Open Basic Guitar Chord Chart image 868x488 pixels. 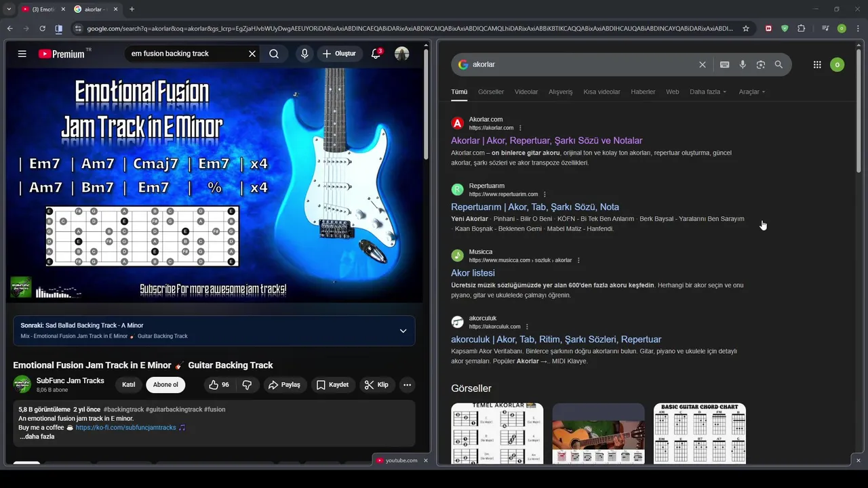point(700,434)
